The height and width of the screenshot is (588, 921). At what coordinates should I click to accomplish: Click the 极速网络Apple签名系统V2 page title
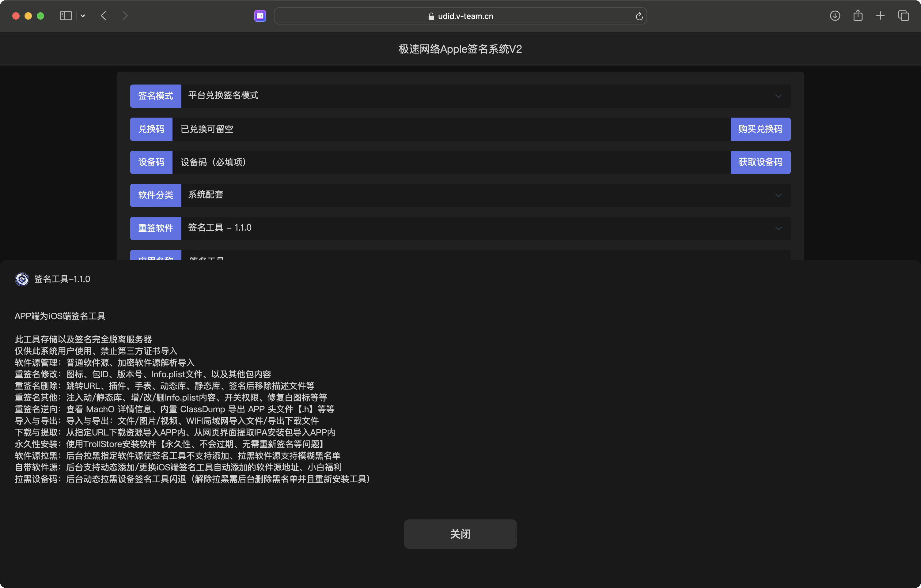point(460,49)
